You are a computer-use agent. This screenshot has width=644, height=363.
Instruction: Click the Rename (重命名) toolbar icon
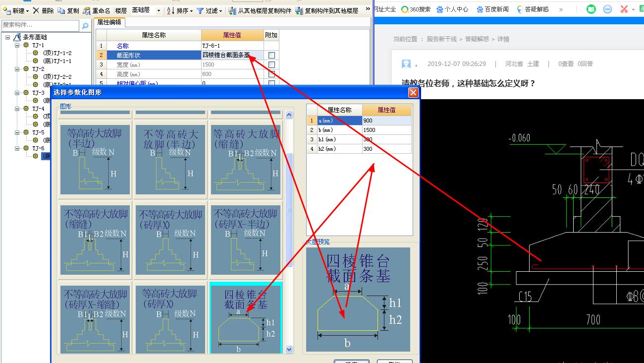87,10
